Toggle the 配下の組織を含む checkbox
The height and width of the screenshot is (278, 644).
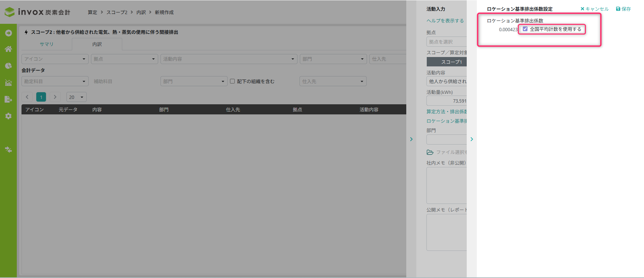click(x=232, y=81)
